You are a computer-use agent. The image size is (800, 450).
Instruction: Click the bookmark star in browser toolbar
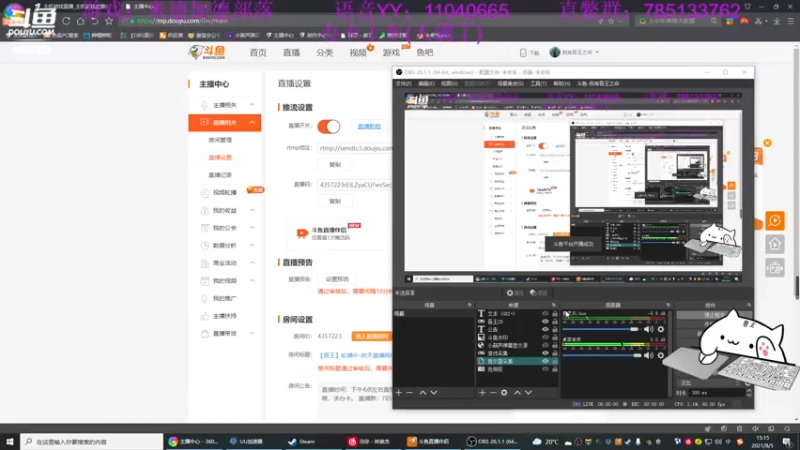click(109, 21)
